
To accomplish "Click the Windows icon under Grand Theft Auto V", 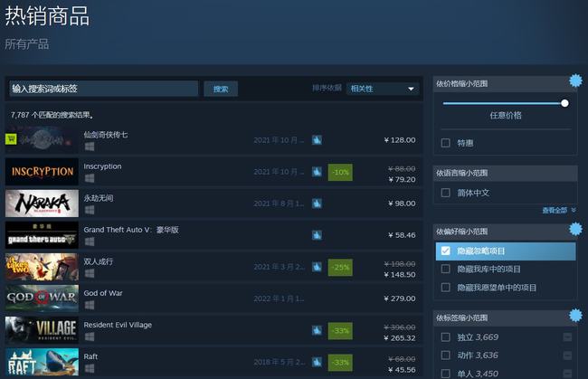I will [90, 242].
